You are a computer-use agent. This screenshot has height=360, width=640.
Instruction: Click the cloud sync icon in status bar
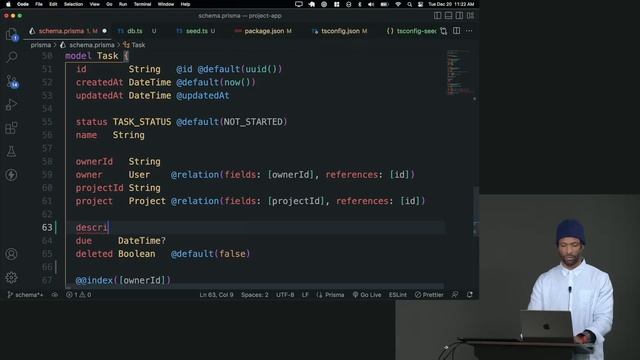pyautogui.click(x=55, y=295)
